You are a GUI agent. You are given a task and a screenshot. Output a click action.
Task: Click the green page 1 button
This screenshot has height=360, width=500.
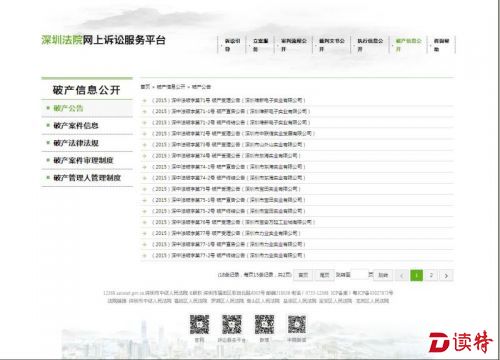[416, 275]
